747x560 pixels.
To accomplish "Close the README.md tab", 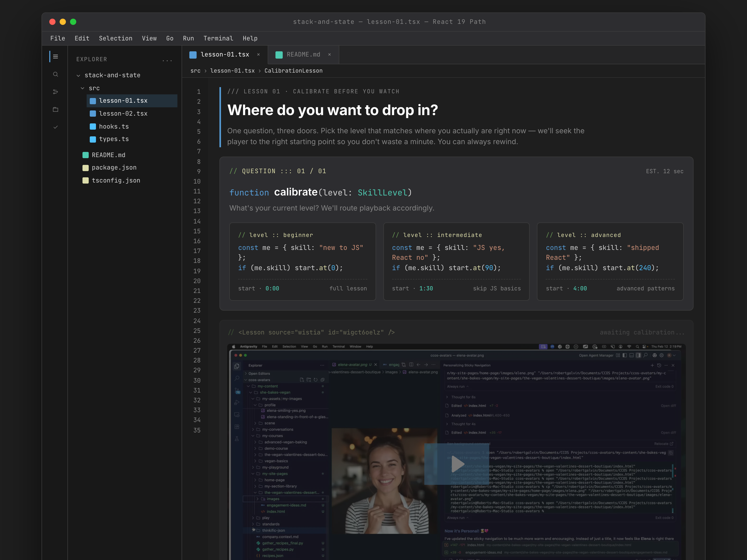I will coord(330,55).
